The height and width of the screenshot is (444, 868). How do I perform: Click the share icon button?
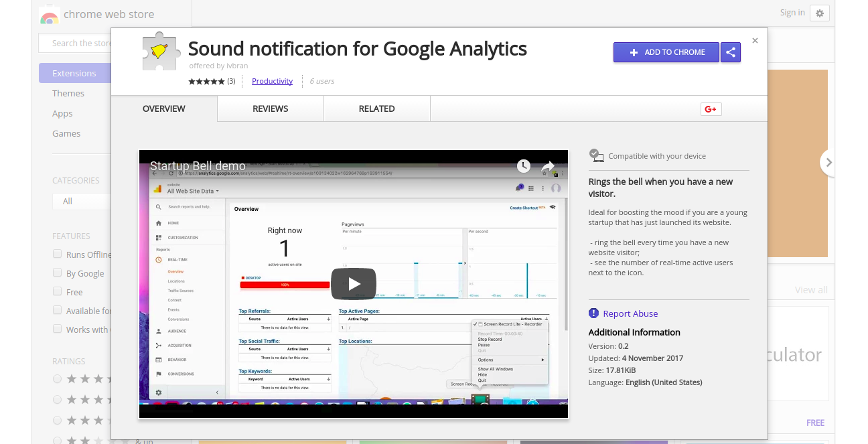pyautogui.click(x=731, y=52)
